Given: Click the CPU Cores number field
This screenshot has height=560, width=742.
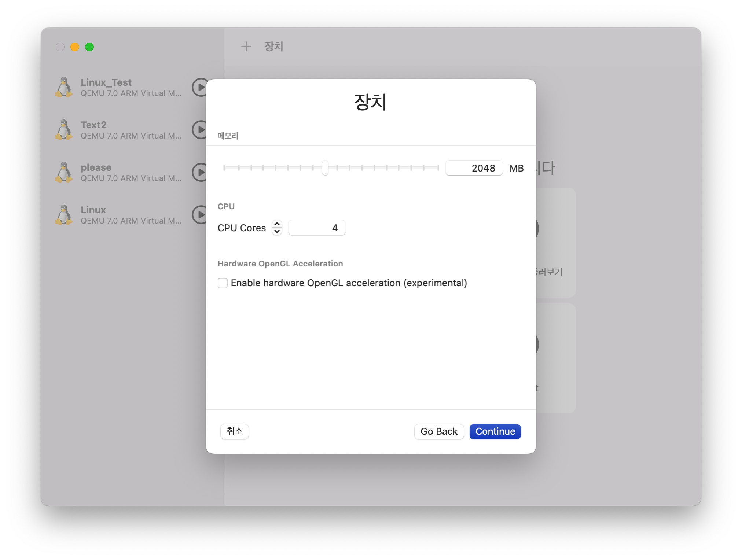Looking at the screenshot, I should click(316, 228).
